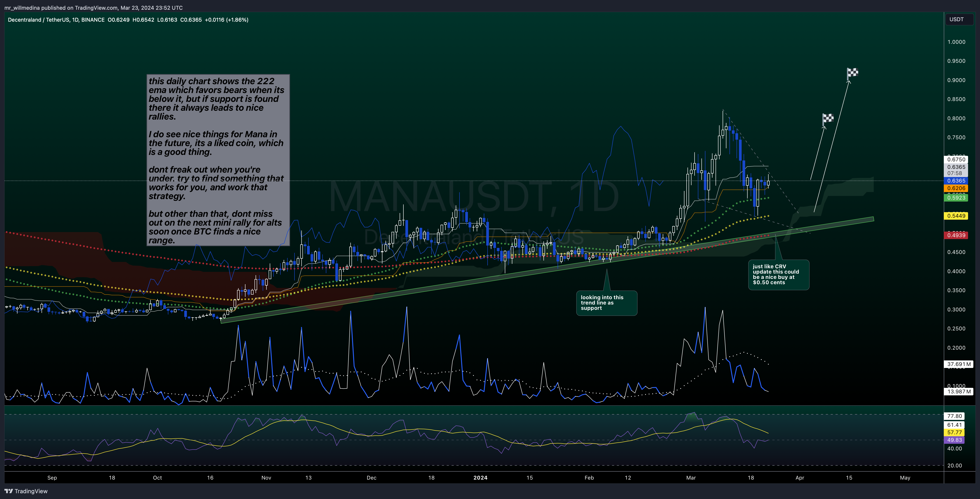Click the 'Decentraland / TetherUS, 1D, BINANCE' title
Viewport: 980px width, 499px height.
(56, 20)
